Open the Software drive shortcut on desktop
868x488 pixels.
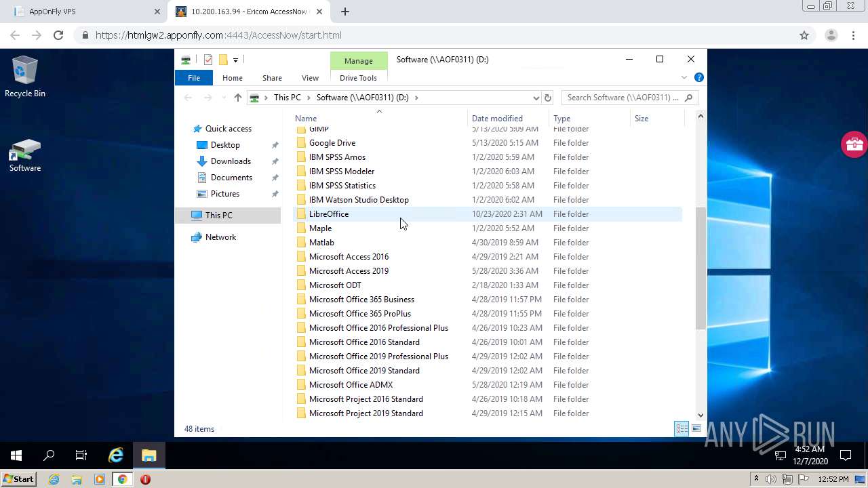coord(25,155)
